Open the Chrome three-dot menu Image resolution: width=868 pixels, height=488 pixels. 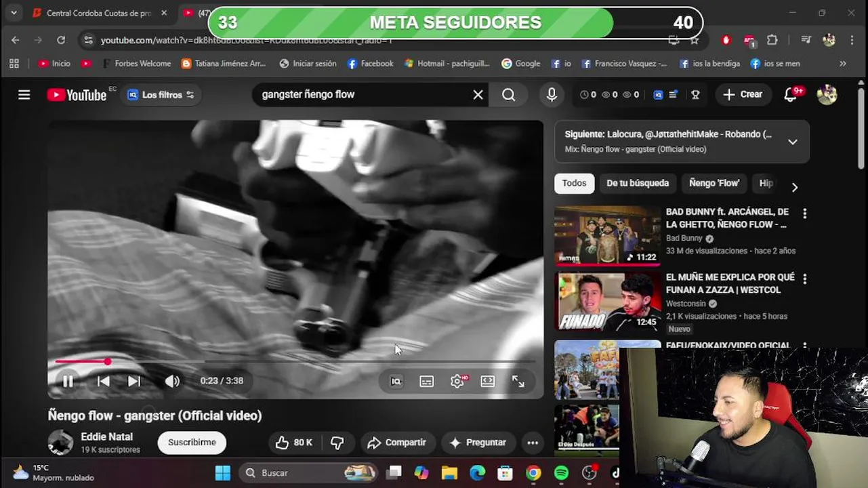852,41
